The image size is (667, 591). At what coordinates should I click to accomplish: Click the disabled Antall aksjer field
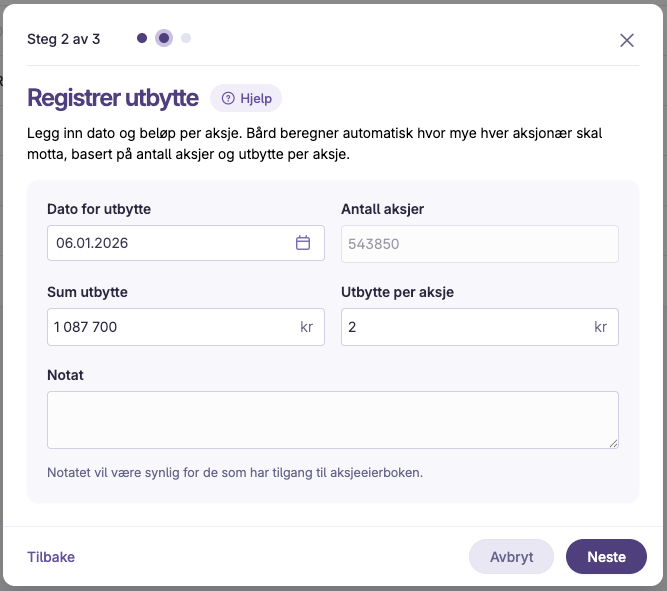point(480,244)
